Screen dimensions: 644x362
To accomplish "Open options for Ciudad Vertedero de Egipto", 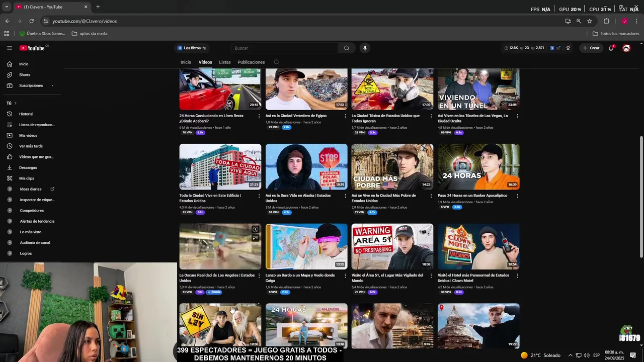I will click(345, 116).
